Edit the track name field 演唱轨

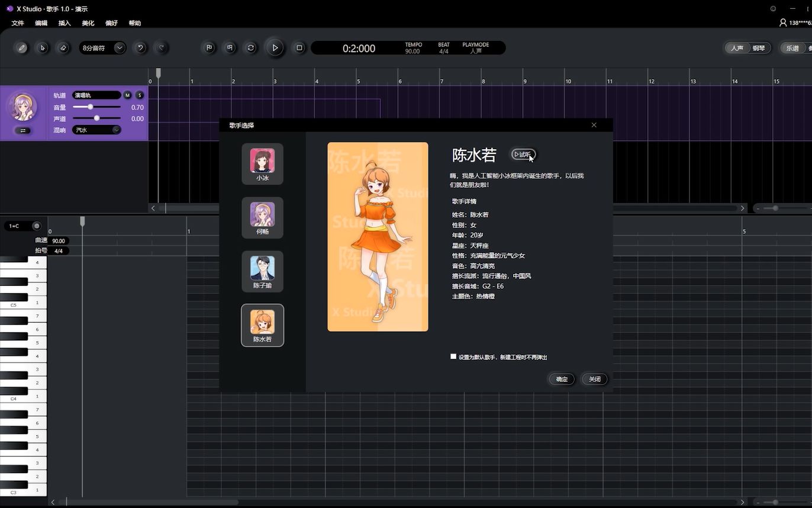96,95
